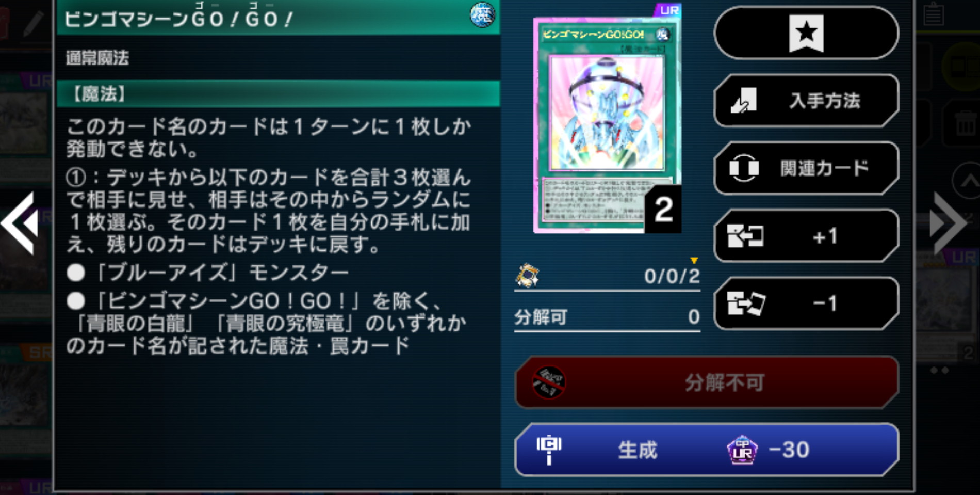Tap the pencil edit icon at top left
980x495 pixels.
(x=34, y=23)
